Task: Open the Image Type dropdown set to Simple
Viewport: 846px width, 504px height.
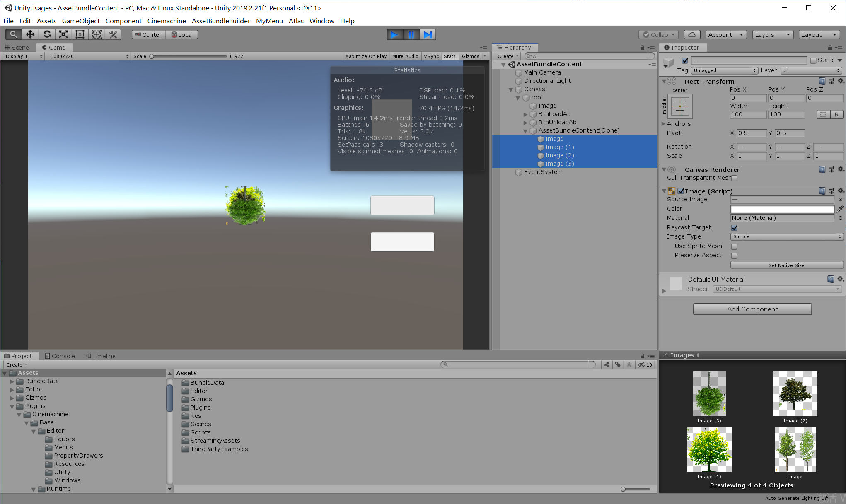Action: 786,236
